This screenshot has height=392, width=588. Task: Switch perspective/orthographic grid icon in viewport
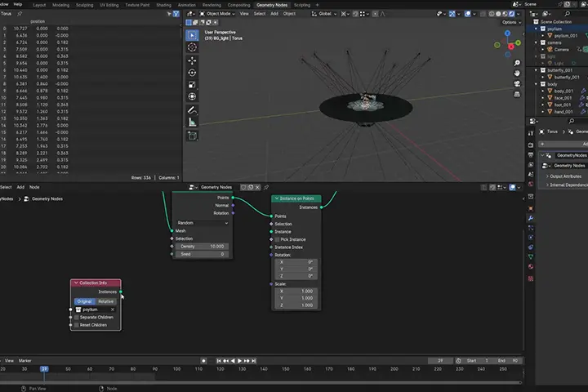tap(517, 94)
